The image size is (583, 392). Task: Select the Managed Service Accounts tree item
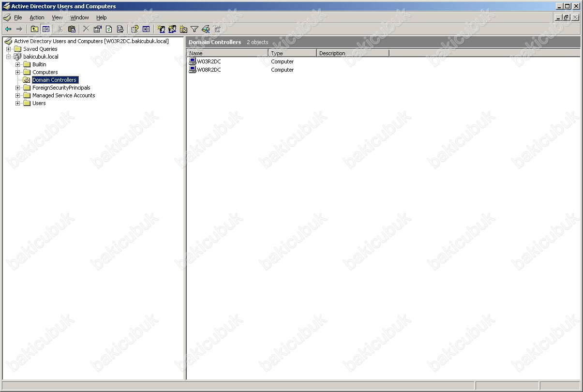(x=63, y=95)
